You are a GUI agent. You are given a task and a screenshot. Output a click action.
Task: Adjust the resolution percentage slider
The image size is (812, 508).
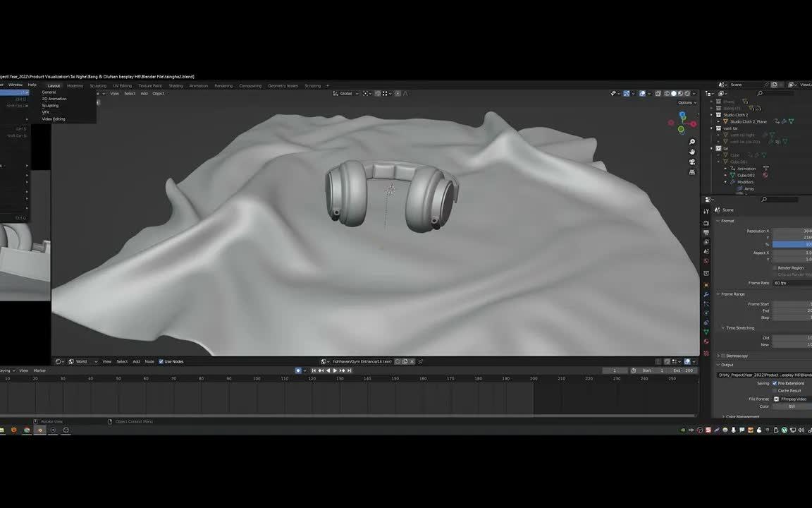789,243
